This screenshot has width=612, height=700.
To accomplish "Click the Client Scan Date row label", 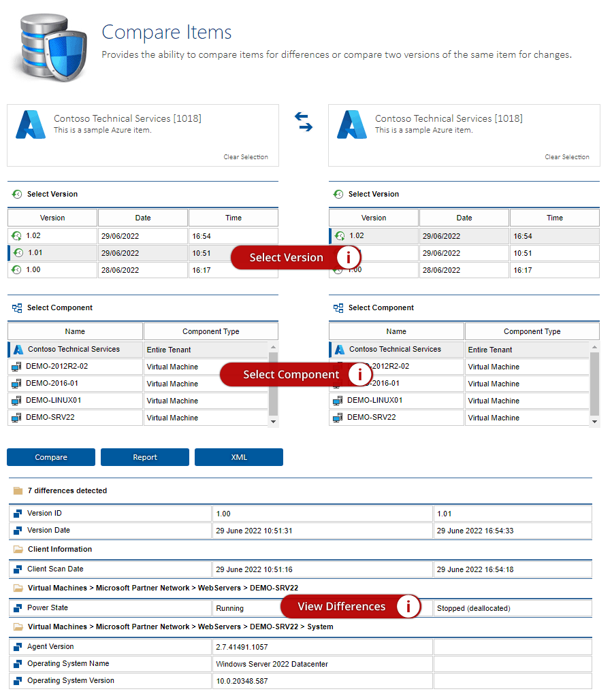I will (55, 569).
